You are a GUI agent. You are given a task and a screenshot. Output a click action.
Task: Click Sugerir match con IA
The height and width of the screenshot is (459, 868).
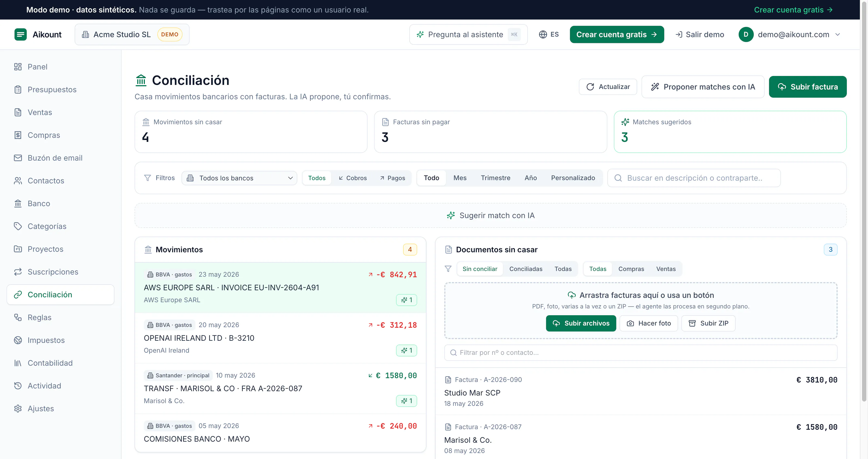coord(490,216)
